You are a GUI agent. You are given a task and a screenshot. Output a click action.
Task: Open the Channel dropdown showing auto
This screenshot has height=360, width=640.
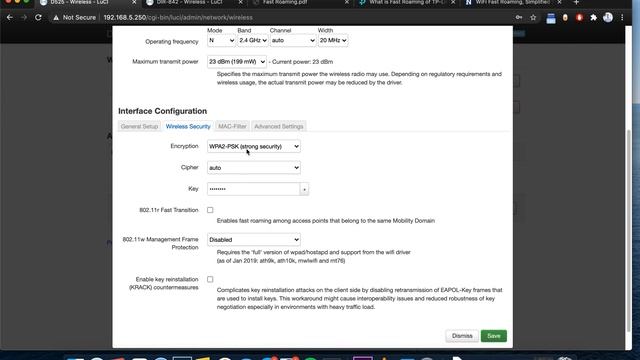(x=293, y=40)
